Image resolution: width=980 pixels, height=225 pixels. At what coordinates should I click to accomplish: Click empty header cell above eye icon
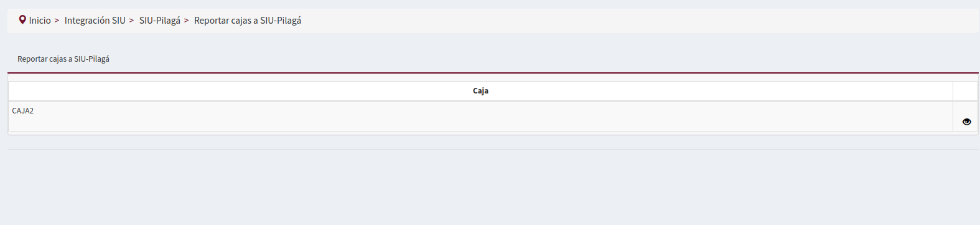(x=965, y=91)
